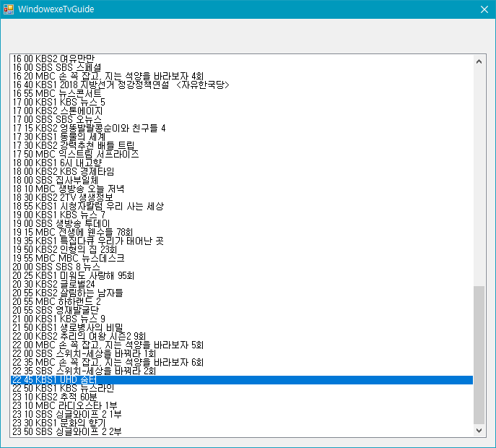Select the 20 55 KBS2 살림하는 남자들 row

(242, 293)
